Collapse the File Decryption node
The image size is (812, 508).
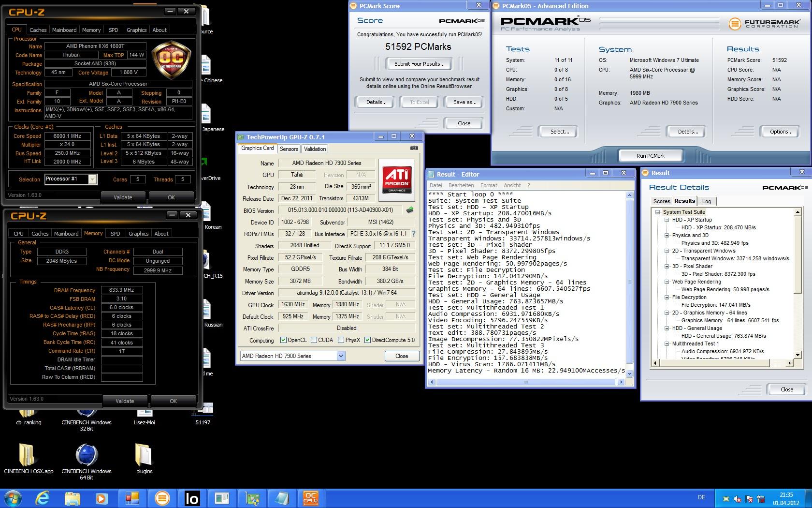(x=667, y=297)
